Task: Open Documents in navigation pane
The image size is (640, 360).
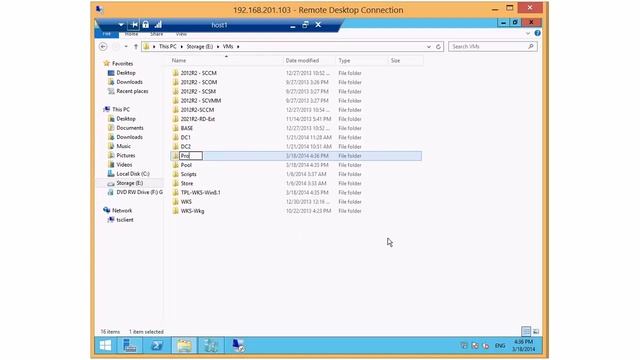Action: 130,128
